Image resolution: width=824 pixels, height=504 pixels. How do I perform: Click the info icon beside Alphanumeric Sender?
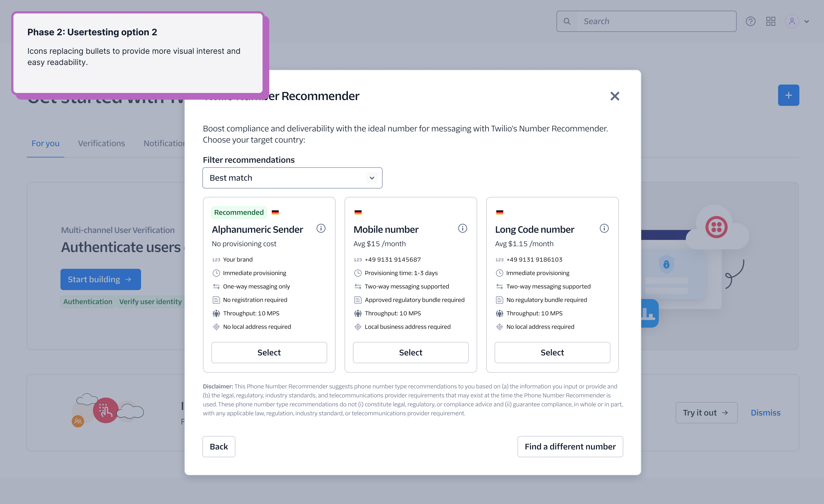tap(321, 228)
